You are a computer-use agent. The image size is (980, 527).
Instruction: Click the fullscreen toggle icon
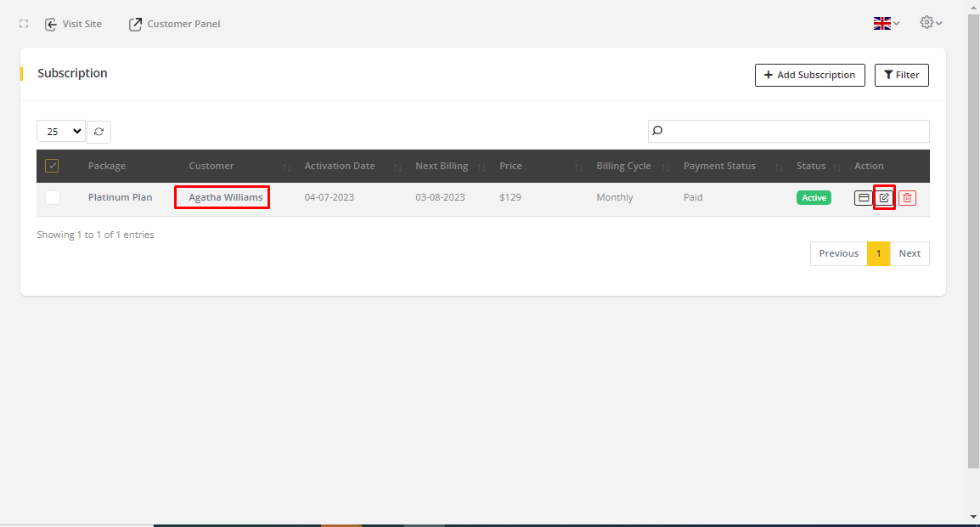click(x=24, y=24)
